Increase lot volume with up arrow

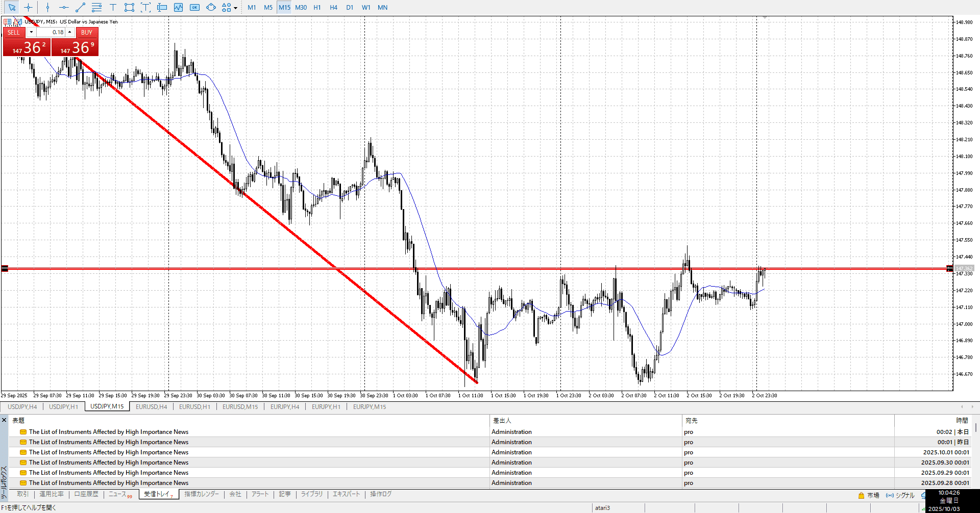click(x=70, y=32)
